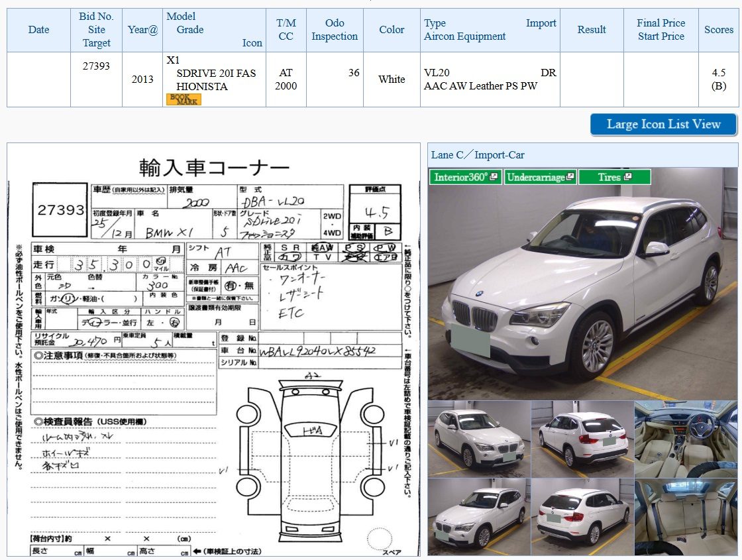Screen dimensions: 742x560
Task: Select the rear-left view thumbnail of the car
Action: point(582,439)
